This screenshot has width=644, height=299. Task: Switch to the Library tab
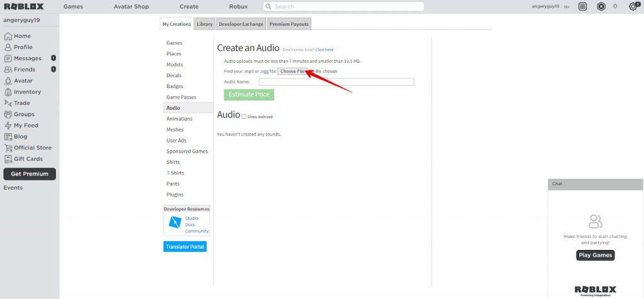pyautogui.click(x=204, y=24)
